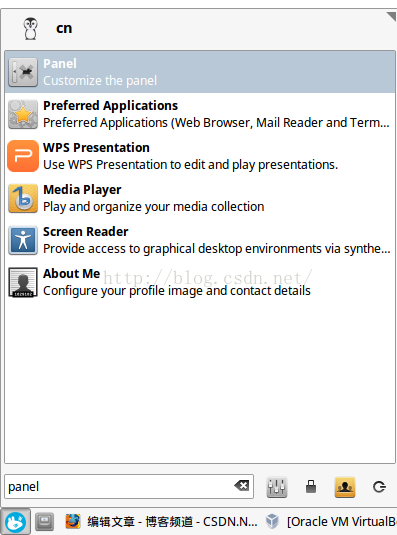Switch to the Oracle VM VirtualBox taskbar window
This screenshot has height=535, width=397.
(331, 522)
